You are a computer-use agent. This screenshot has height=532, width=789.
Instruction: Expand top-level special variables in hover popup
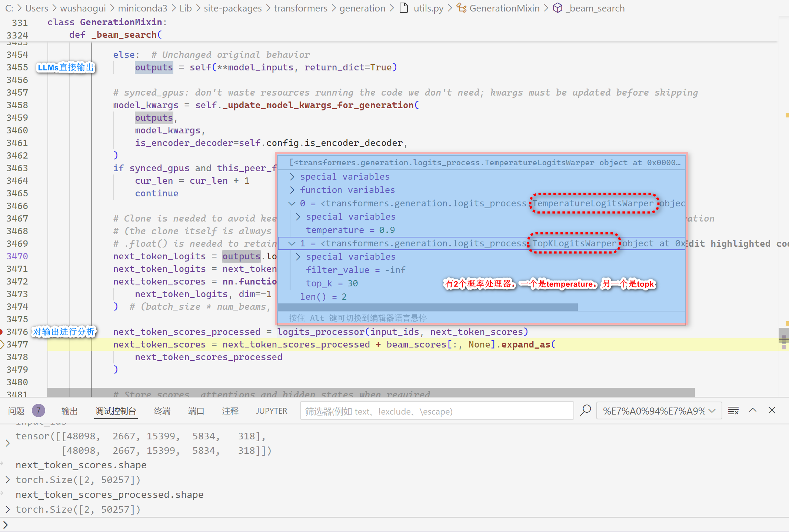[292, 177]
